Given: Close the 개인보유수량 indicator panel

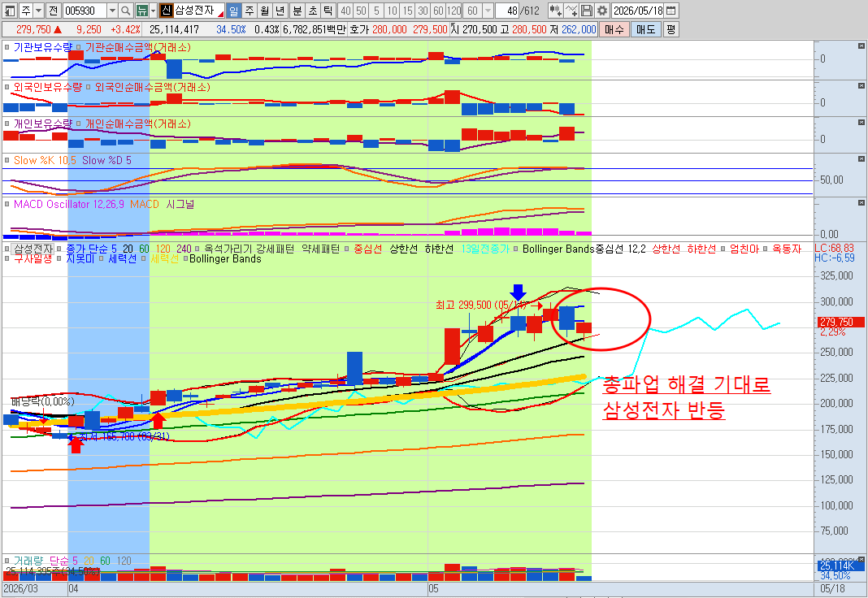Looking at the screenshot, I should [861, 122].
